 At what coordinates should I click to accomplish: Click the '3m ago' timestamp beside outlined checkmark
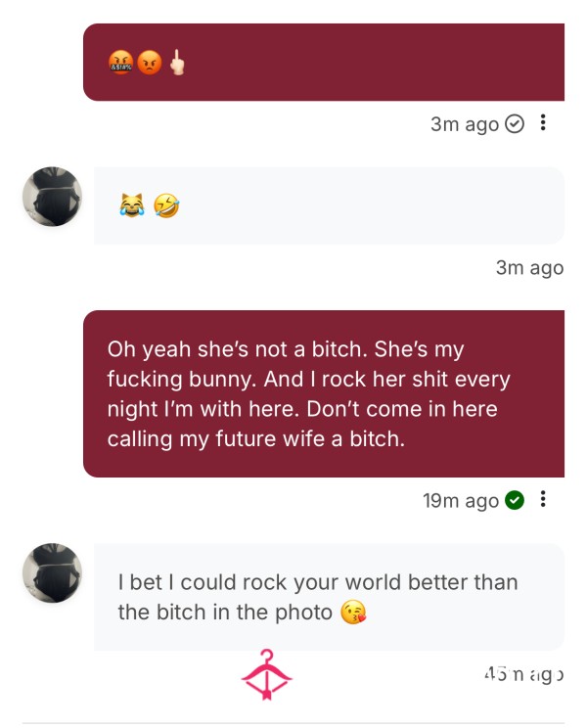click(465, 124)
